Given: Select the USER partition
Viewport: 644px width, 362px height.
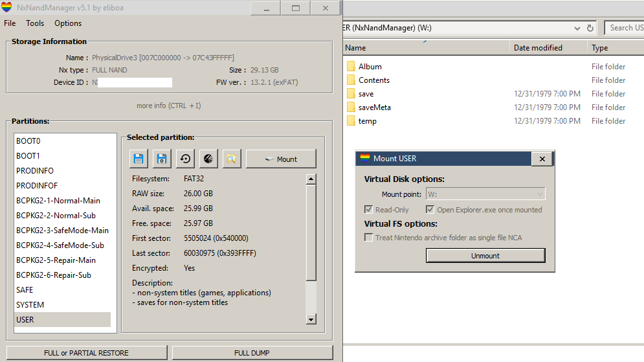Looking at the screenshot, I should pyautogui.click(x=62, y=320).
